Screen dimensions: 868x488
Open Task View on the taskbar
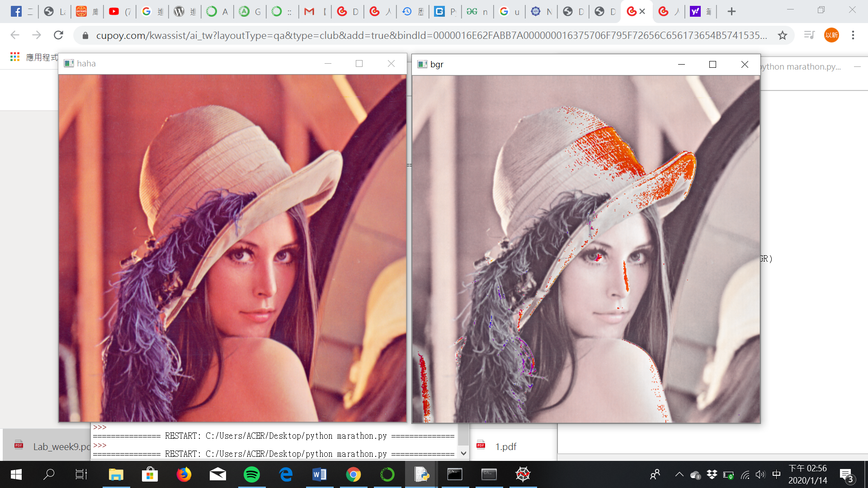(x=81, y=474)
